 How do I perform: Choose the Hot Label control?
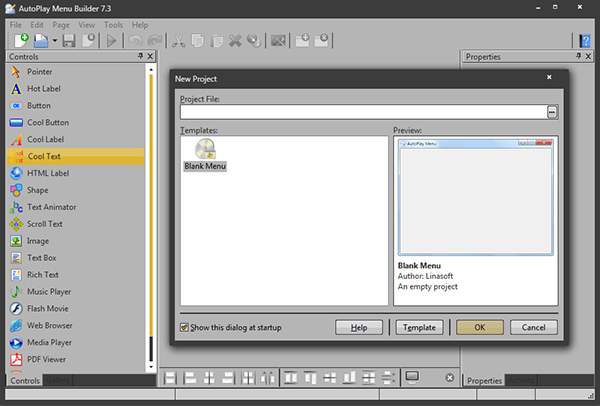click(75, 89)
